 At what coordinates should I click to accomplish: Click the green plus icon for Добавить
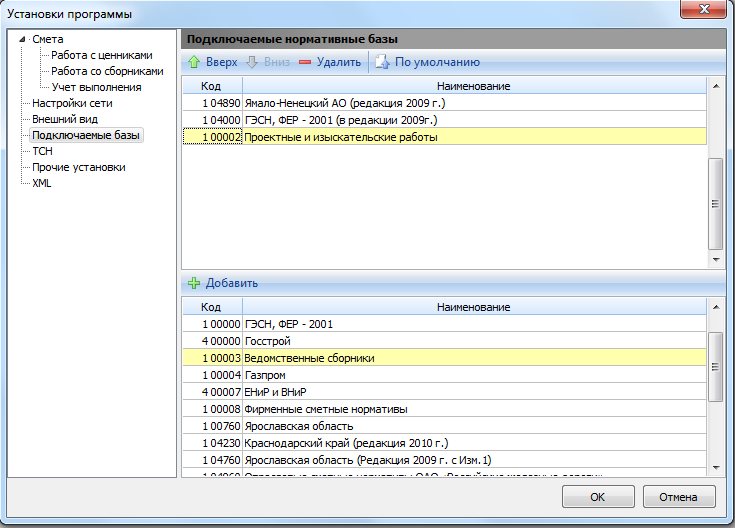coord(194,283)
